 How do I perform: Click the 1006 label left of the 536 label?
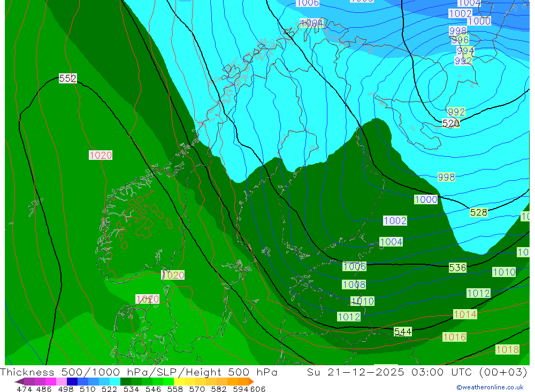354,266
